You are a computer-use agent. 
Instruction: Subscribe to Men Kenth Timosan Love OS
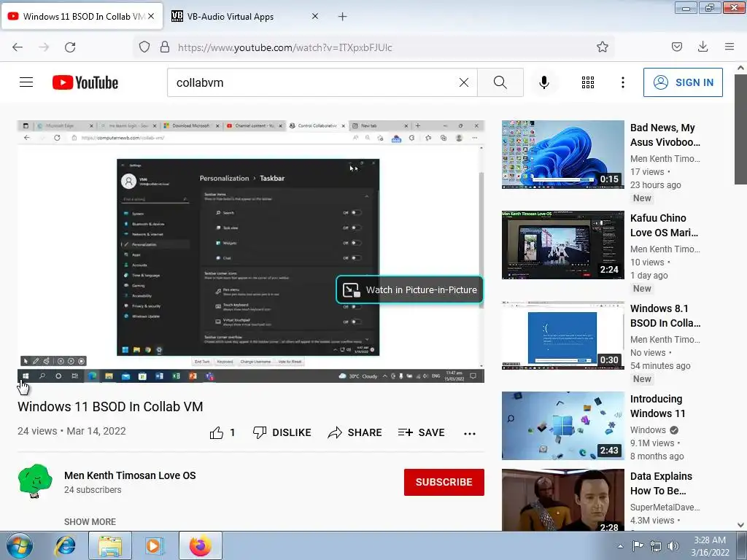(x=444, y=482)
